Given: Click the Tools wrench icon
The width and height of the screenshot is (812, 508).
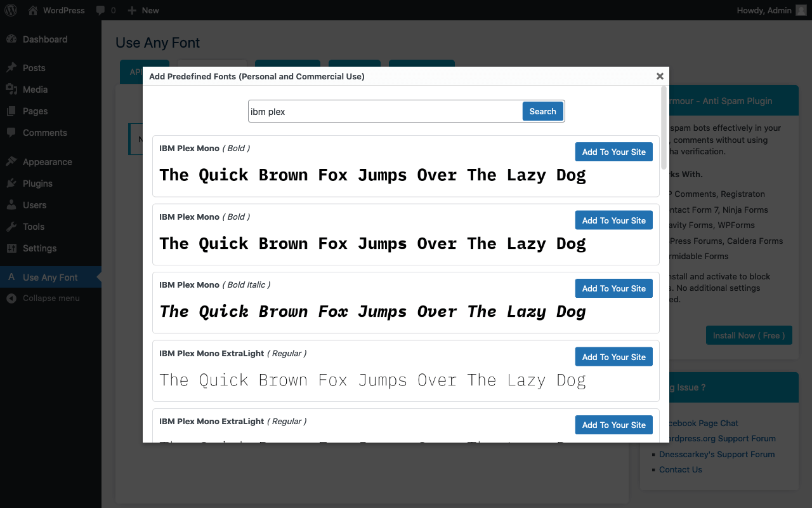Looking at the screenshot, I should pyautogui.click(x=11, y=227).
